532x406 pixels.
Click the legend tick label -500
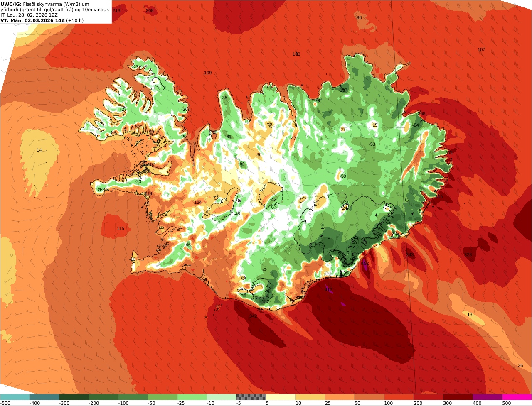(x=5, y=403)
